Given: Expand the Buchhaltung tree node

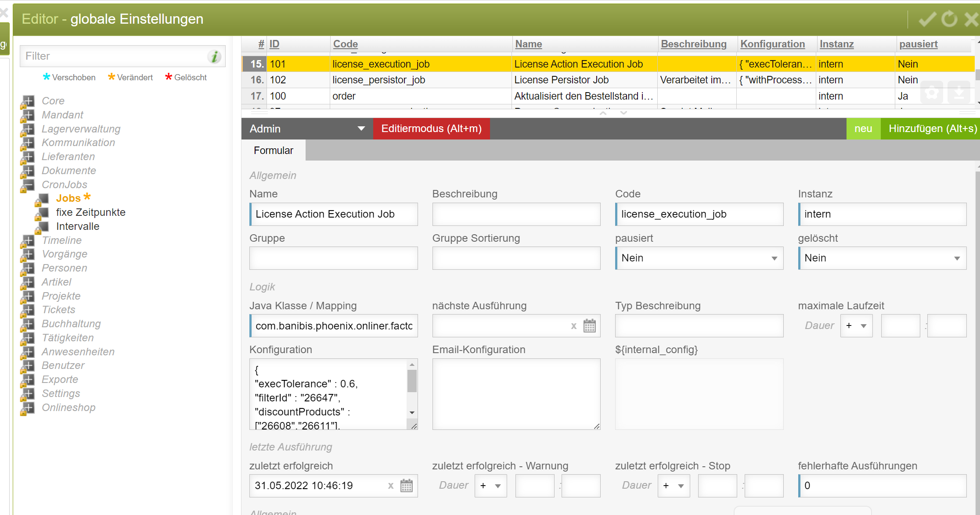Looking at the screenshot, I should pyautogui.click(x=28, y=324).
